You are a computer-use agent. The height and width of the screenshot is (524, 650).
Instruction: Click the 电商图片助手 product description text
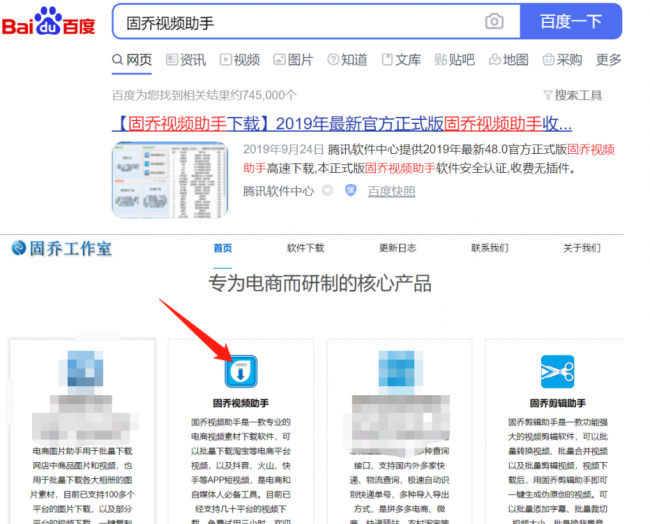tap(82, 485)
